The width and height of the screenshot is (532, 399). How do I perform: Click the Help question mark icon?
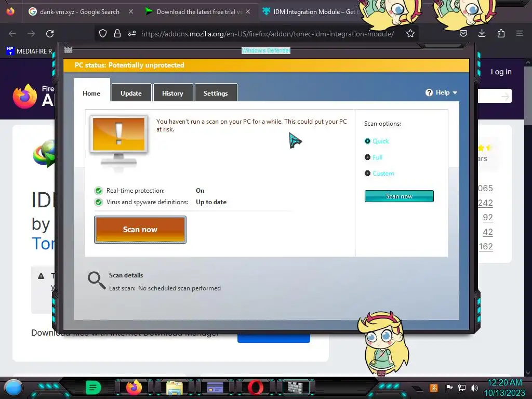[429, 92]
